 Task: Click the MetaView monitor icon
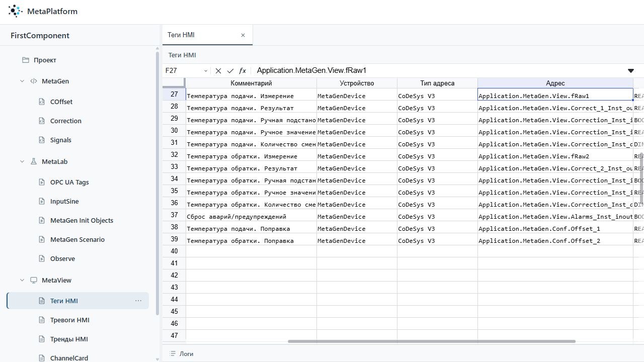(34, 280)
